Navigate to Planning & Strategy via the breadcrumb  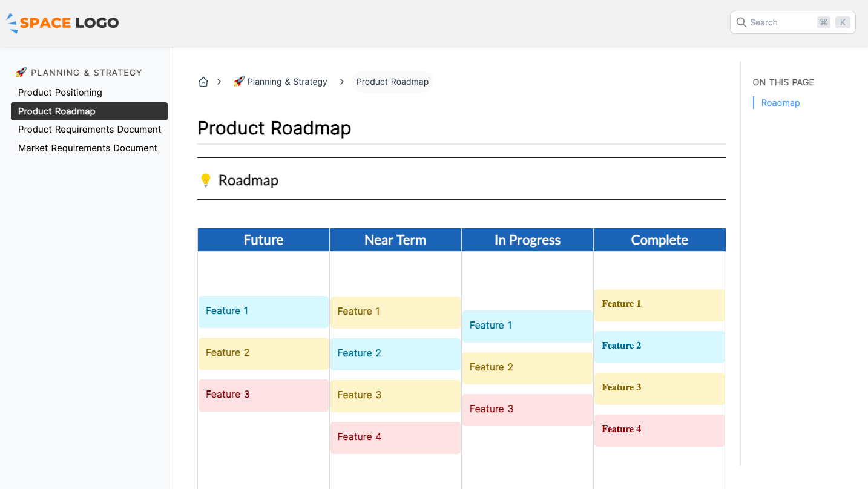[x=288, y=81]
